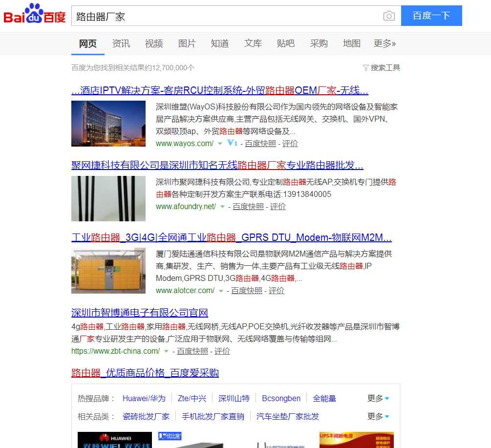Image resolution: width=491 pixels, height=448 pixels.
Task: Select category 瓷砖批发厂家
Action: click(146, 416)
